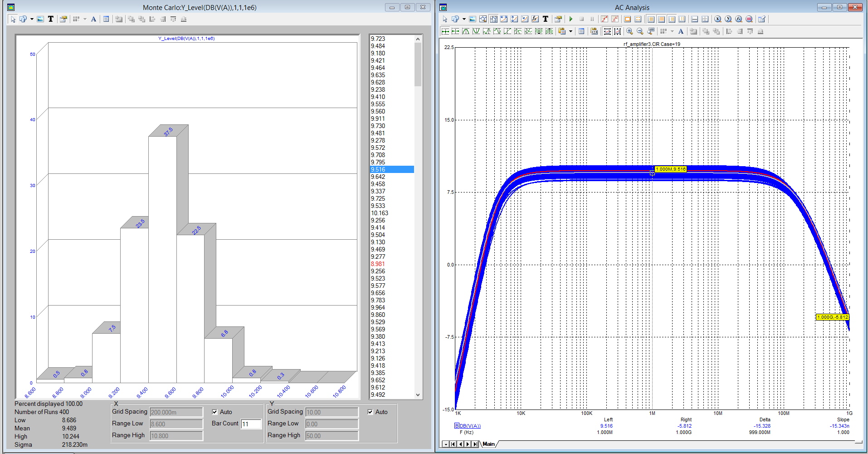Screen dimensions: 868x454
Task: Click the blue font A icon in Monte Carlo toolbar
Action: click(93, 19)
